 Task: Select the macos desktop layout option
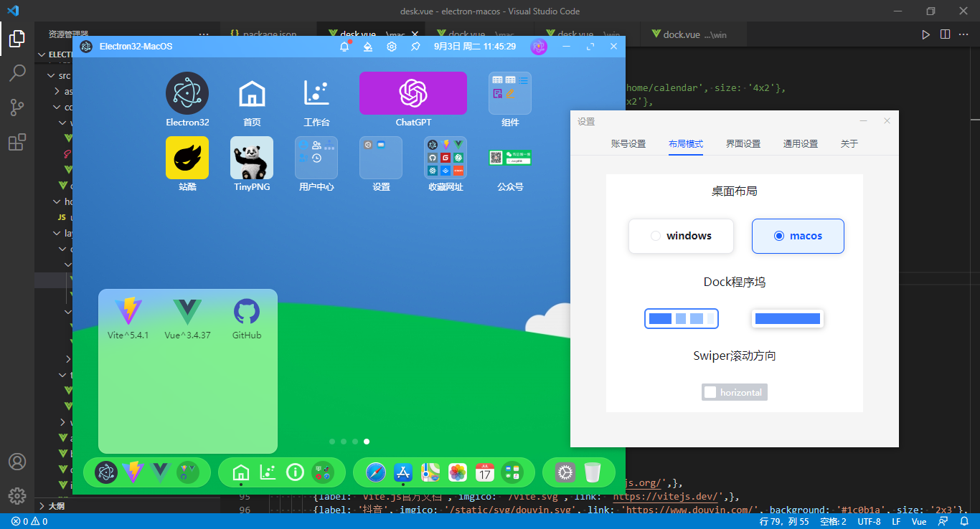(x=798, y=236)
